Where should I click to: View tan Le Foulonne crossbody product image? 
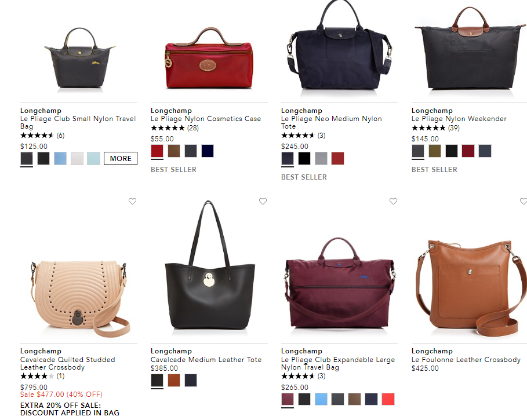coord(470,288)
